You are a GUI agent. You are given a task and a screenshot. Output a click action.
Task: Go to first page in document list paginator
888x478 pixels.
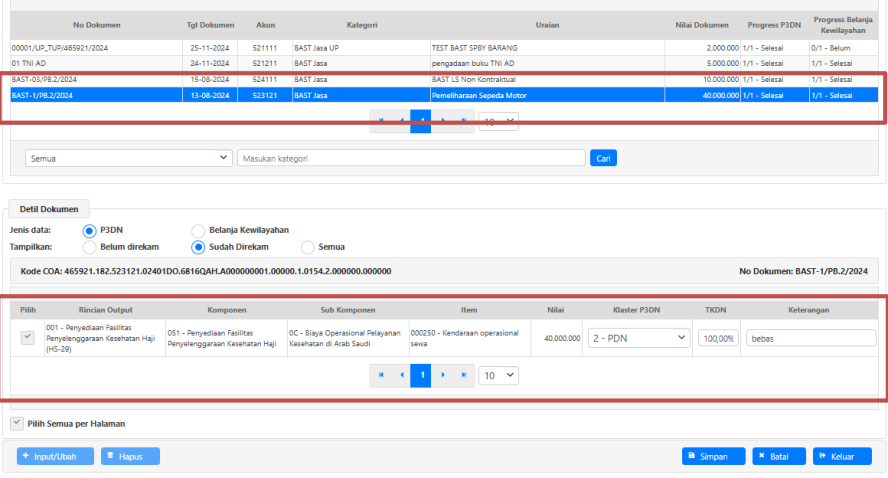point(381,121)
